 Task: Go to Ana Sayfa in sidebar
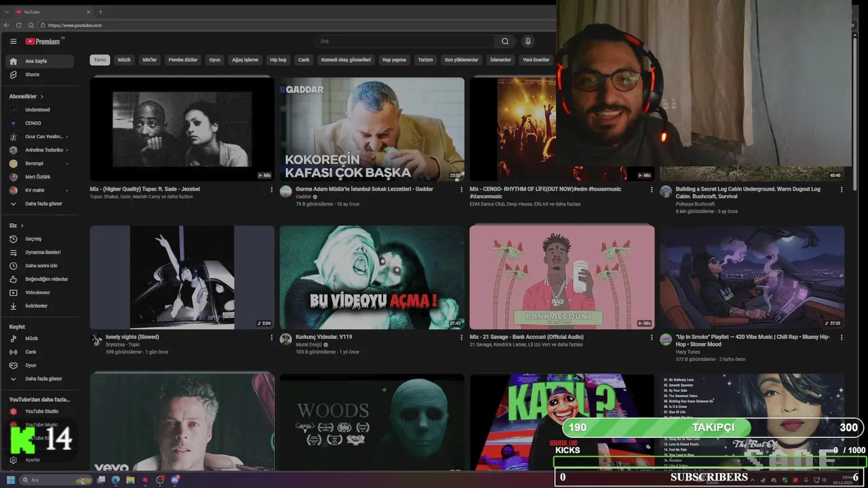39,61
